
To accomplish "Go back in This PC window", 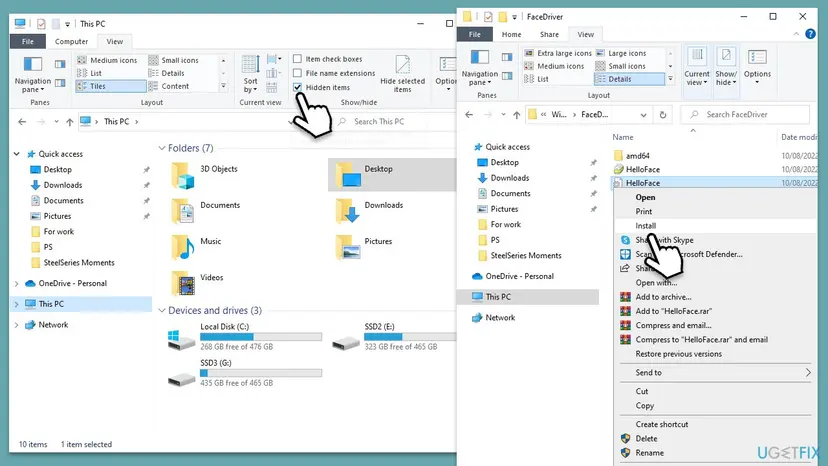I will pyautogui.click(x=22, y=122).
